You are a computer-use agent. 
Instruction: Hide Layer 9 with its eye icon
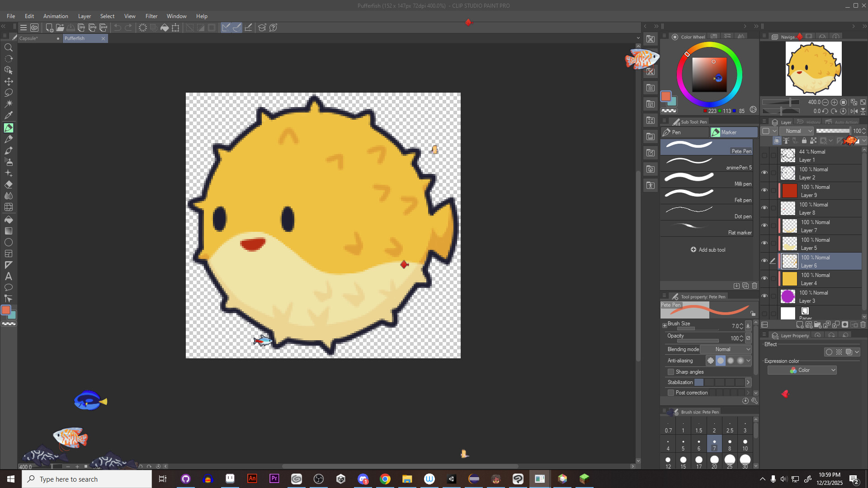coord(764,190)
